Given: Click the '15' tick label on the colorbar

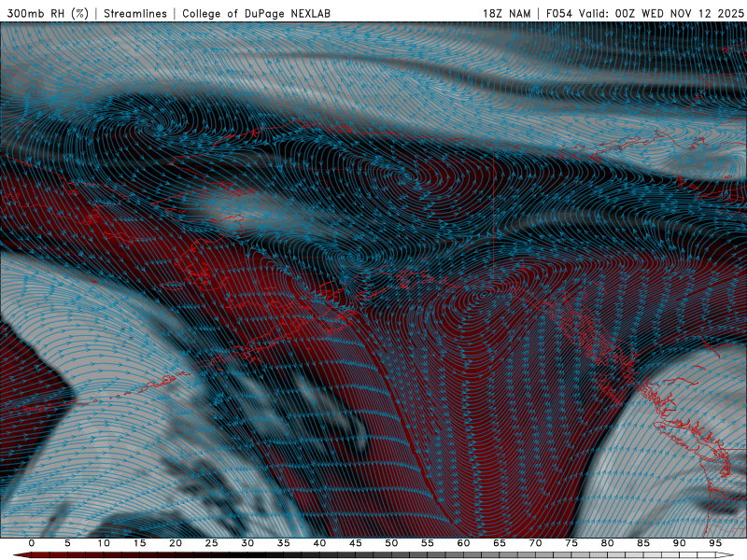Looking at the screenshot, I should tap(139, 543).
